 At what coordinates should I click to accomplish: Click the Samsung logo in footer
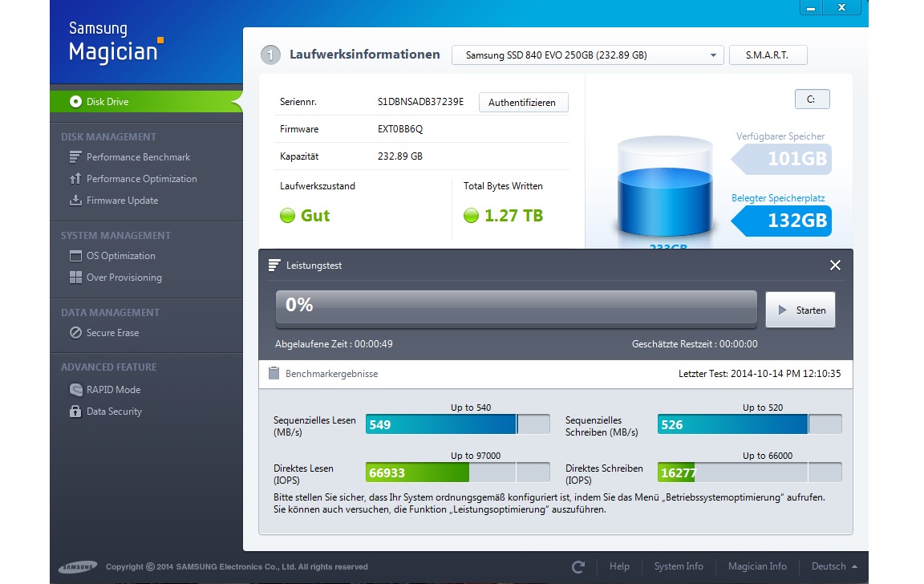coord(78,567)
